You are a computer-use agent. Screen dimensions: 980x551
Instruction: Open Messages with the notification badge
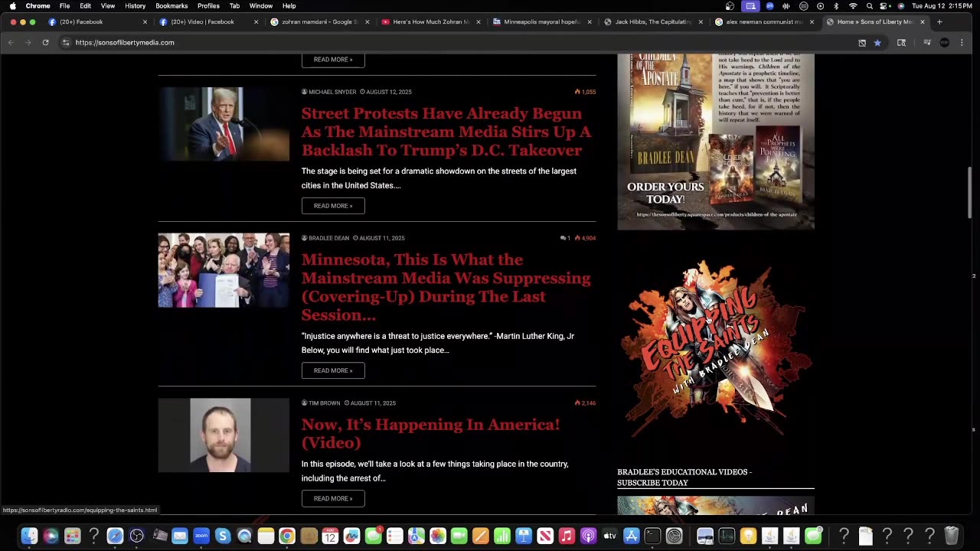tap(373, 536)
